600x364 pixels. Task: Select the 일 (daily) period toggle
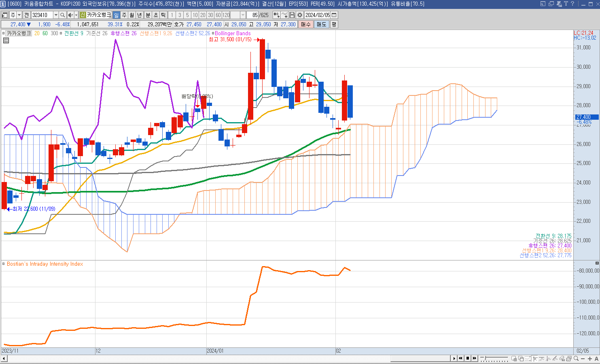click(x=117, y=15)
